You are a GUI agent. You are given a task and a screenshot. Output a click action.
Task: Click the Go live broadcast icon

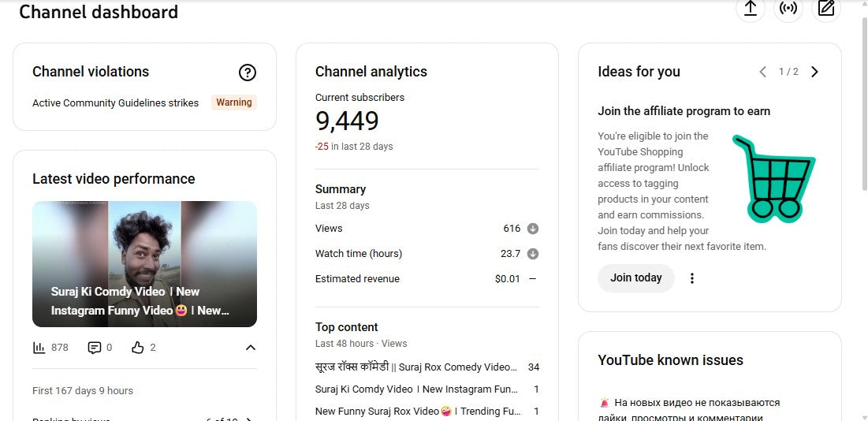pos(788,9)
